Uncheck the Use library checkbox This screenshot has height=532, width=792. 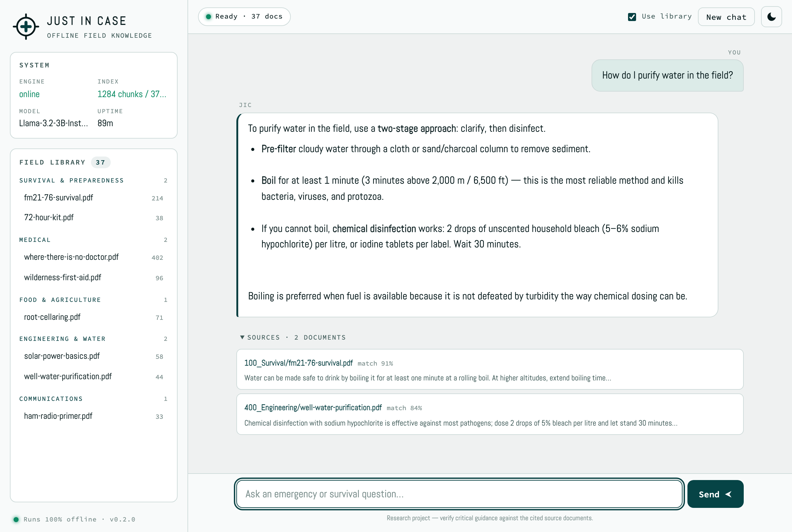click(x=632, y=17)
